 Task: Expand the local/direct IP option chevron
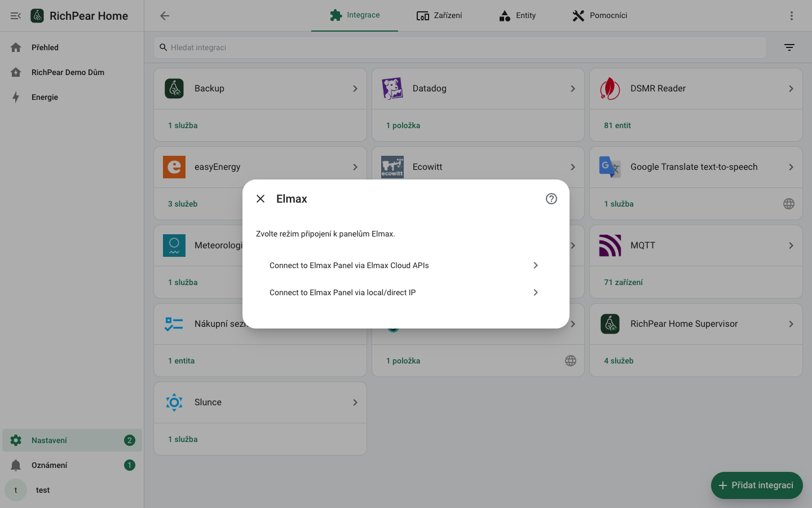[536, 292]
